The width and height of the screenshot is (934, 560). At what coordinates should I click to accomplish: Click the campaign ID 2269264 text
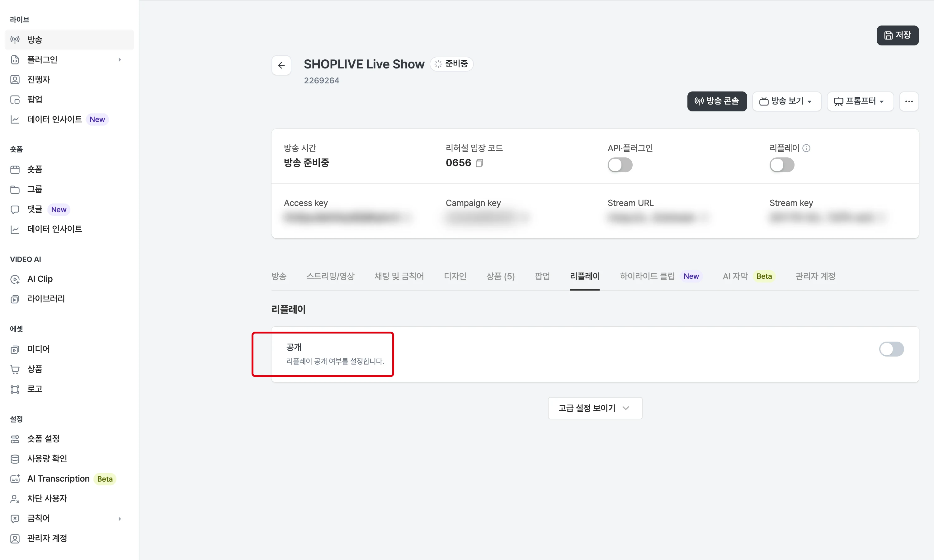pos(321,80)
